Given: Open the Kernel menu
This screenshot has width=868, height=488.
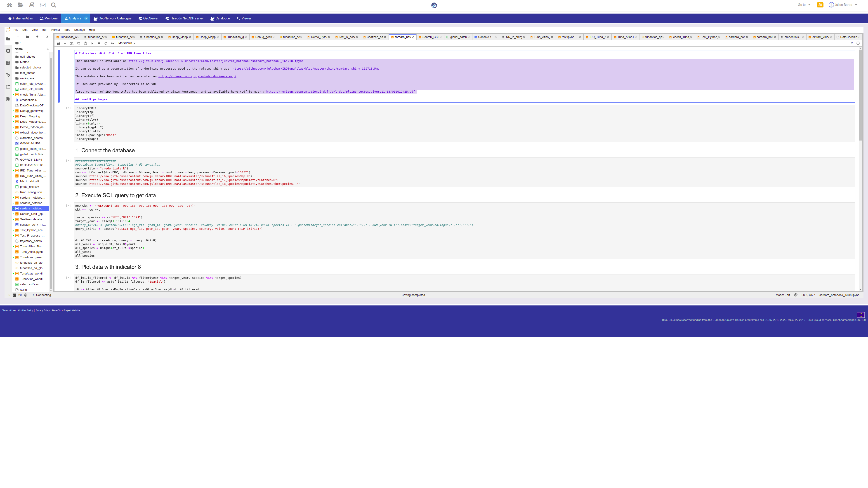Looking at the screenshot, I should [56, 30].
